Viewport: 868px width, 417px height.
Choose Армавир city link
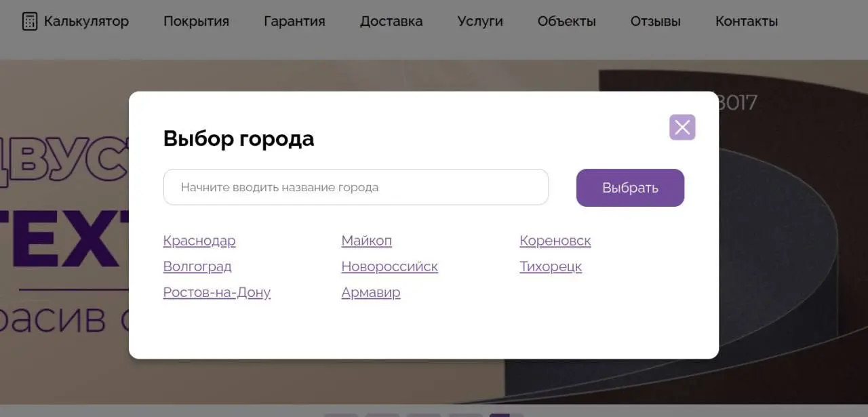tap(371, 292)
